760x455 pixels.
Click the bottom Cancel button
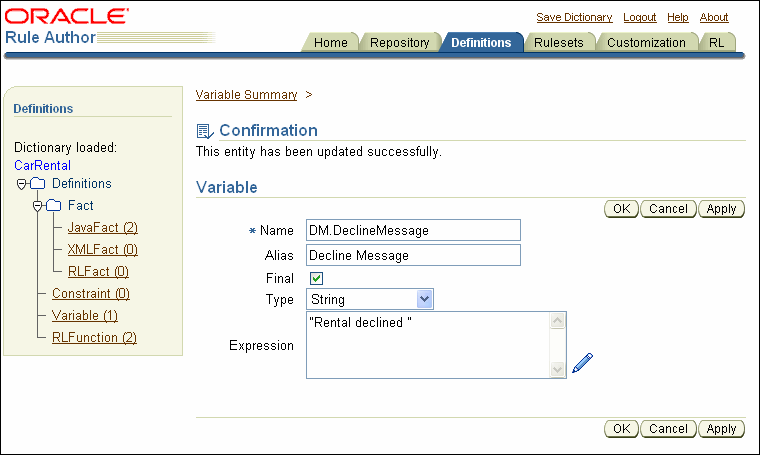(668, 429)
